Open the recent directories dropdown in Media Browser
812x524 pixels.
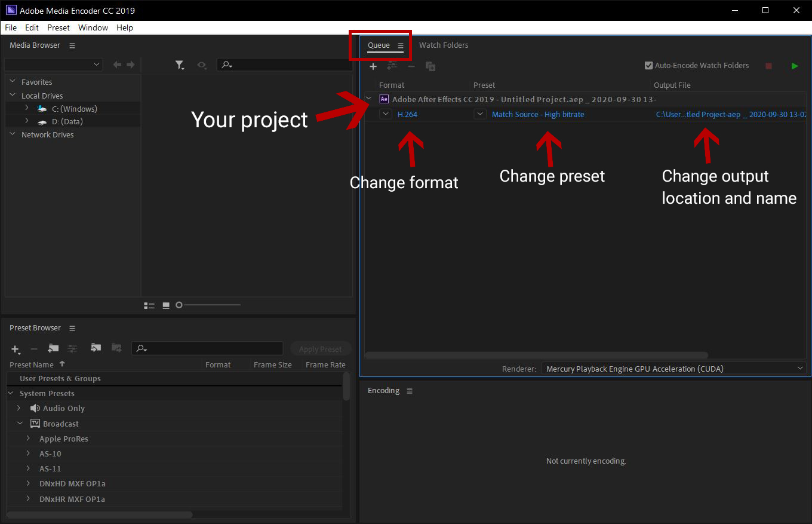(54, 65)
